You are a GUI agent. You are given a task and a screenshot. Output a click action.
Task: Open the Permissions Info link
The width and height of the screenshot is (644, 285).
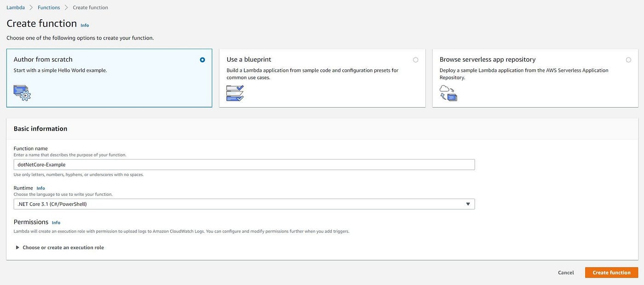pyautogui.click(x=56, y=222)
